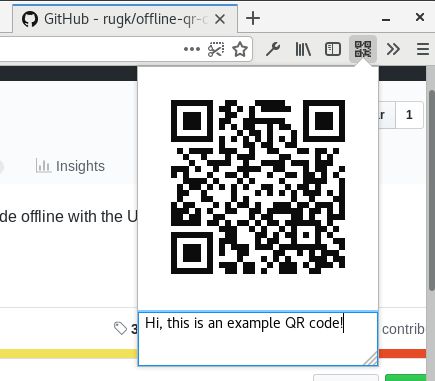Open the Firefox hamburger menu

pos(423,49)
